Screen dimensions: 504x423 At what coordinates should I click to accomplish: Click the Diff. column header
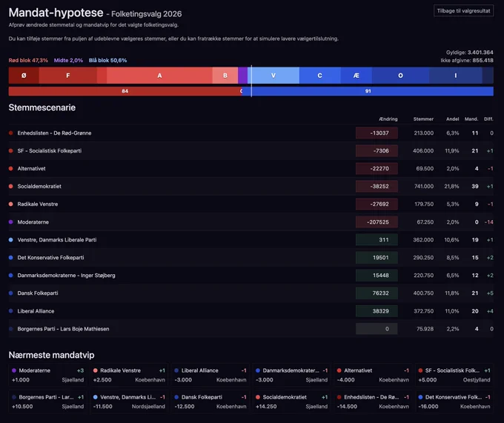point(488,119)
